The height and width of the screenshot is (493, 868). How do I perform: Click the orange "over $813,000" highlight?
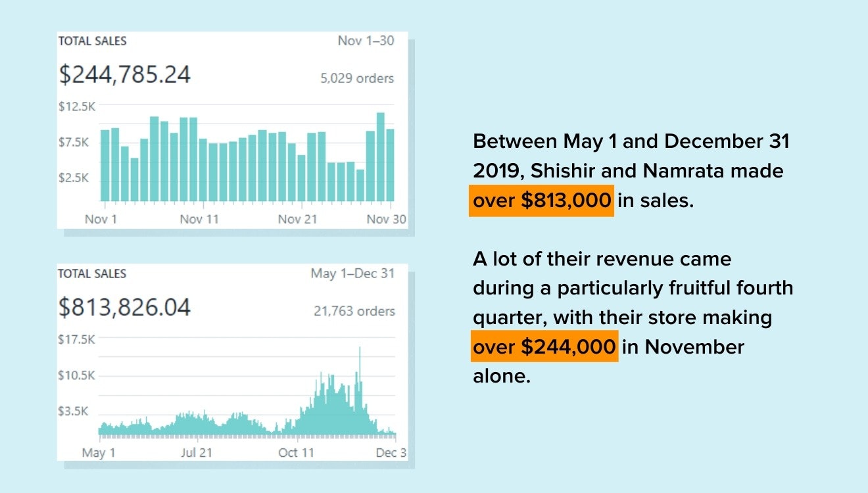pos(541,200)
